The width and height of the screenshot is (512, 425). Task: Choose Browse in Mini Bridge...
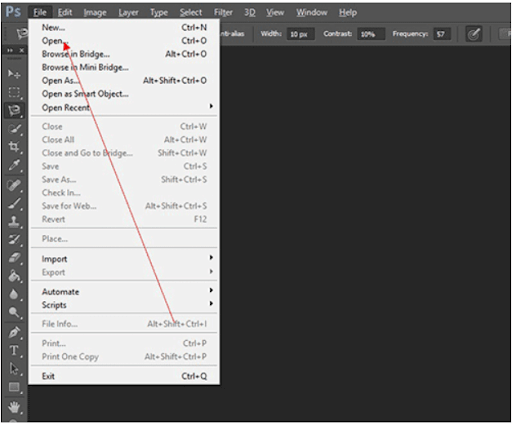(124, 67)
